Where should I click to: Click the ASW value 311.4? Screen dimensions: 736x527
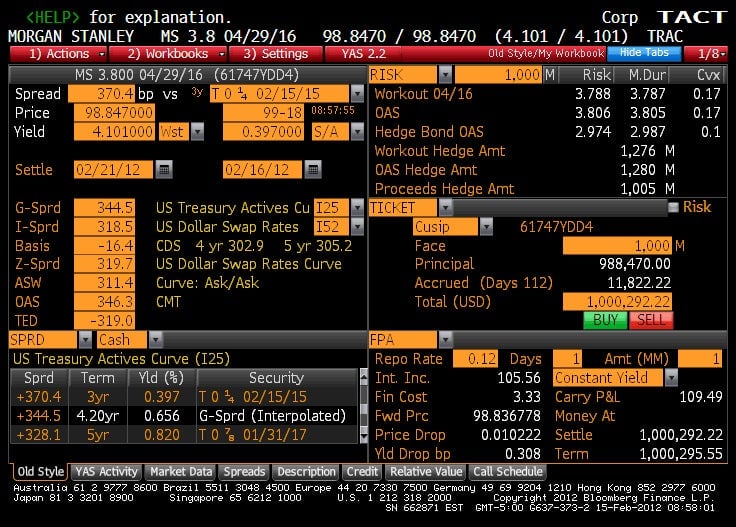click(104, 283)
